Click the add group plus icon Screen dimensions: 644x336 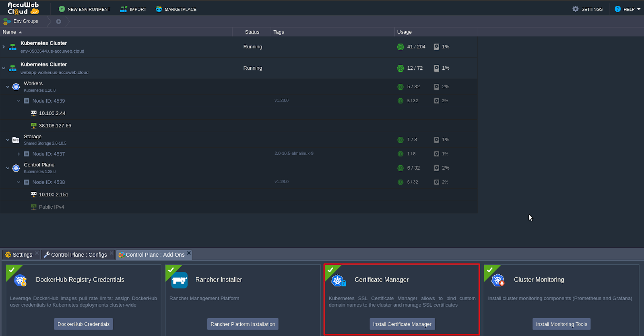pos(58,21)
